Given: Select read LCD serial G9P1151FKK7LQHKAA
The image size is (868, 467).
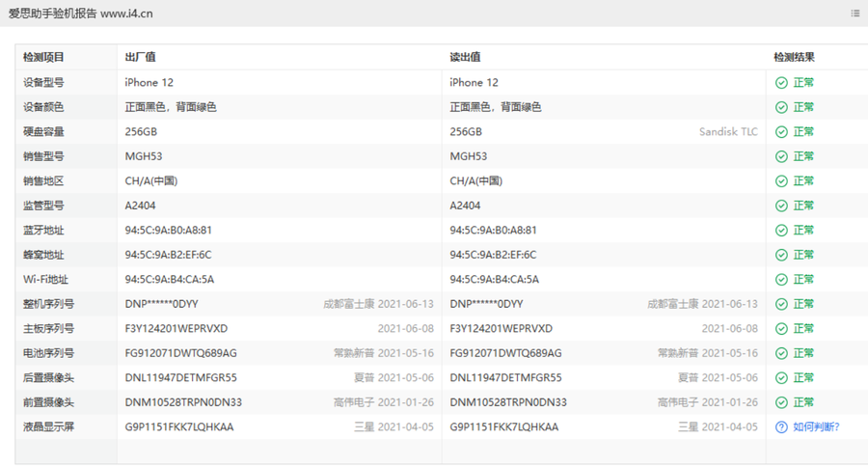Looking at the screenshot, I should click(x=503, y=427).
